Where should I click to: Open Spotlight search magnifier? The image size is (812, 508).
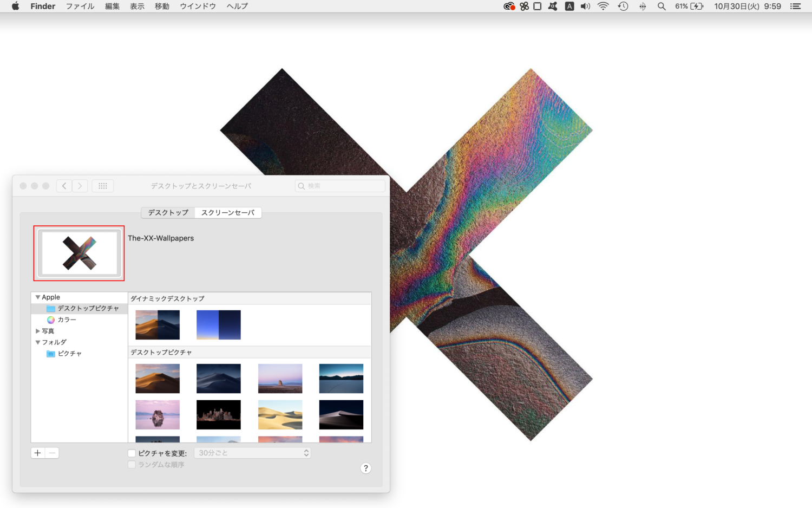tap(662, 6)
